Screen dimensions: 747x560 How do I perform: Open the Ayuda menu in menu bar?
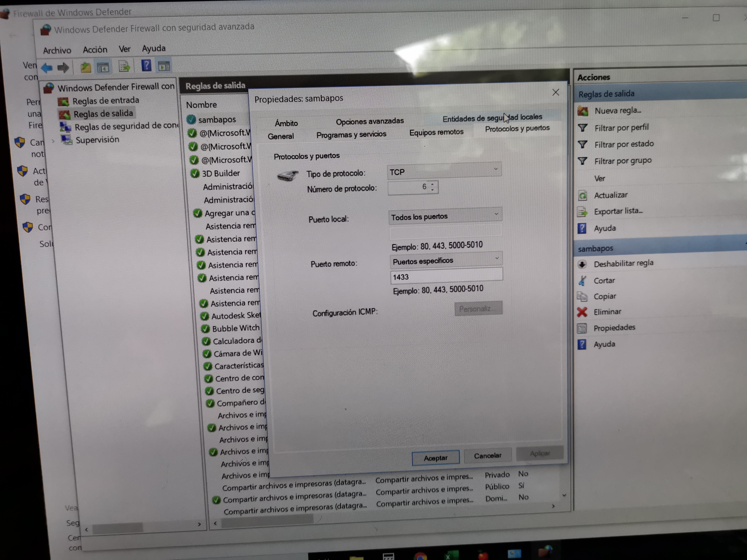pyautogui.click(x=154, y=48)
